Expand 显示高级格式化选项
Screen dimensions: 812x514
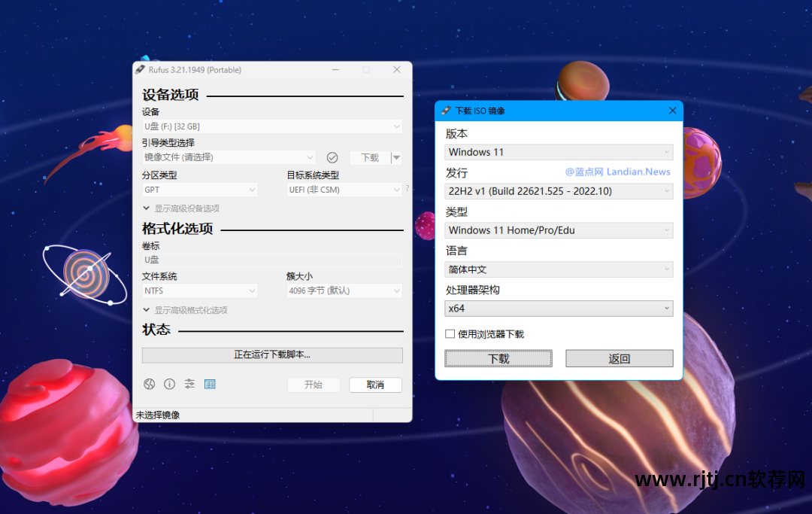(186, 310)
